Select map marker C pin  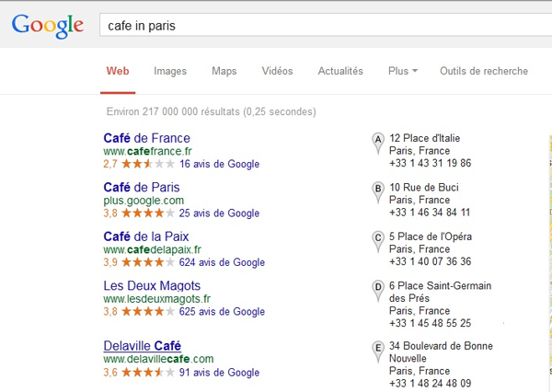(376, 239)
